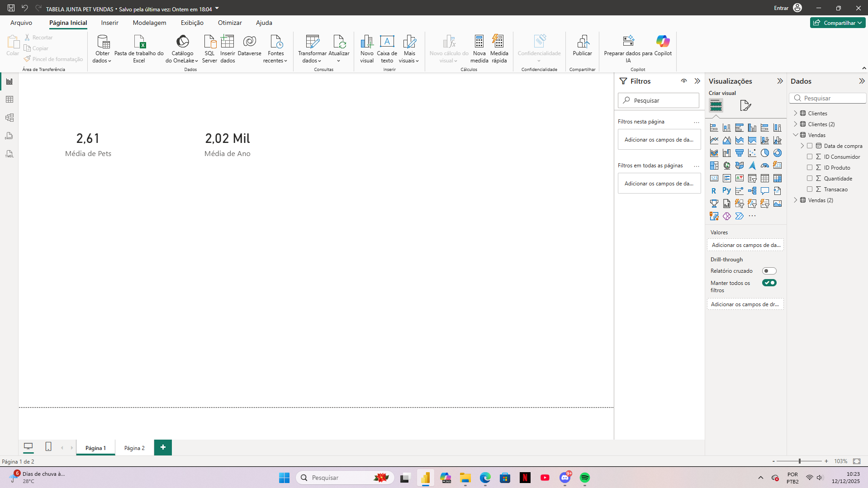The width and height of the screenshot is (868, 488).
Task: Click the Publicar button in ribbon
Action: click(582, 46)
